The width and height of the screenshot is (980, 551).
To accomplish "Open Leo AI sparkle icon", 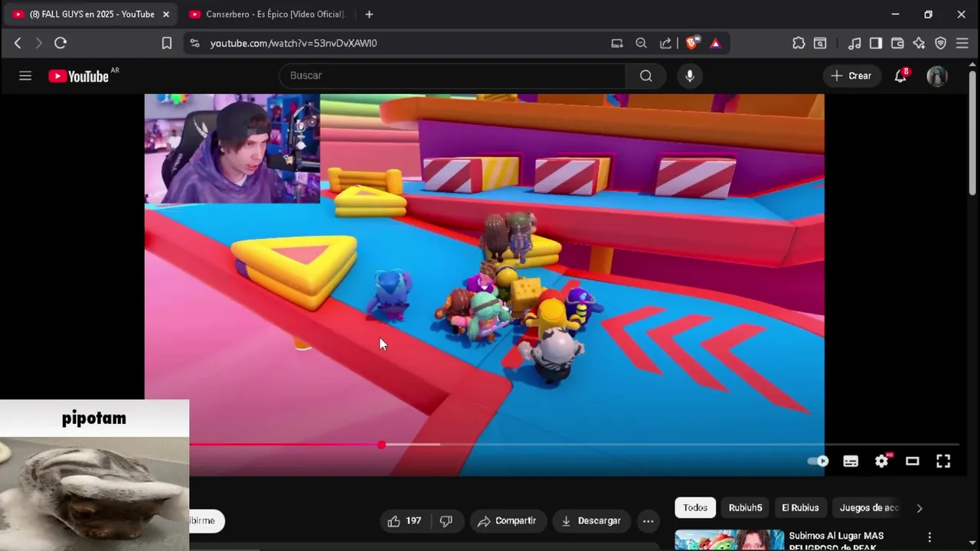I will [919, 43].
